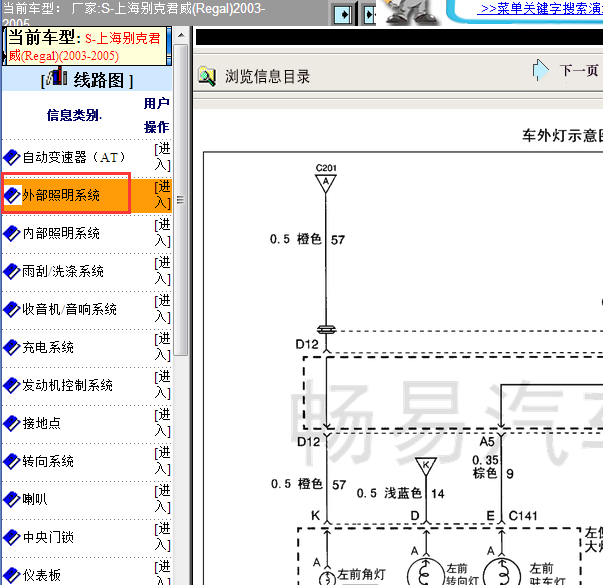
Task: Enter 中央门锁 via [进入]
Action: (162, 537)
